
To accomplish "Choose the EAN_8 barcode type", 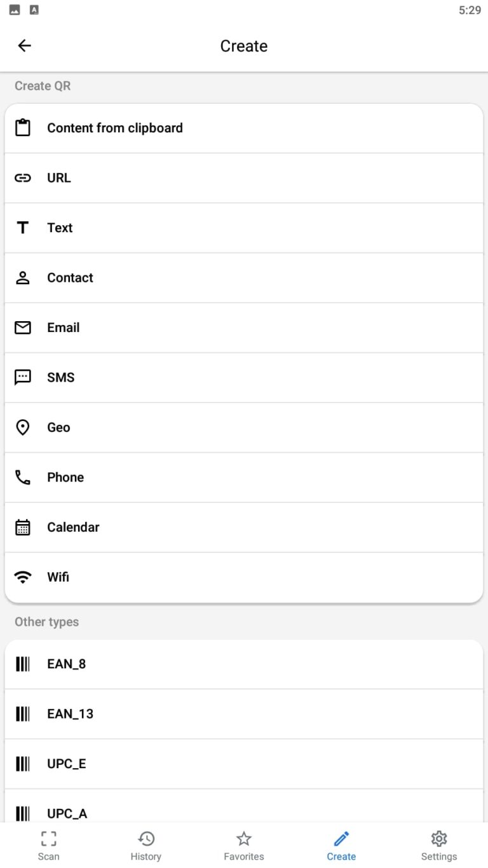I will click(x=66, y=664).
